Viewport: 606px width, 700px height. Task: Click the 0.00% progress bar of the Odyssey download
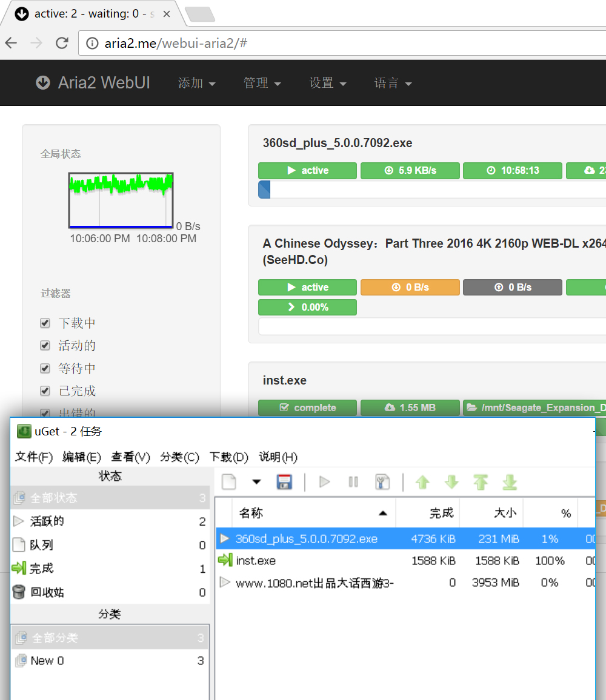307,307
